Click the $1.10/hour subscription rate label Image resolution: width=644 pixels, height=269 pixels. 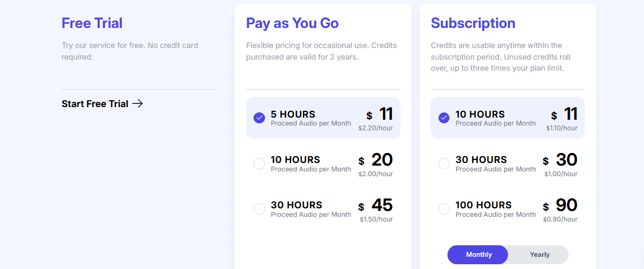point(562,128)
